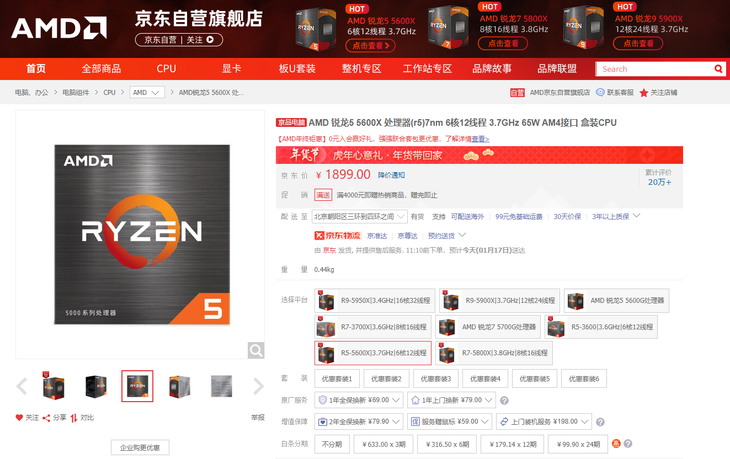Select first product thumbnail with box
The image size is (730, 459).
tap(53, 386)
